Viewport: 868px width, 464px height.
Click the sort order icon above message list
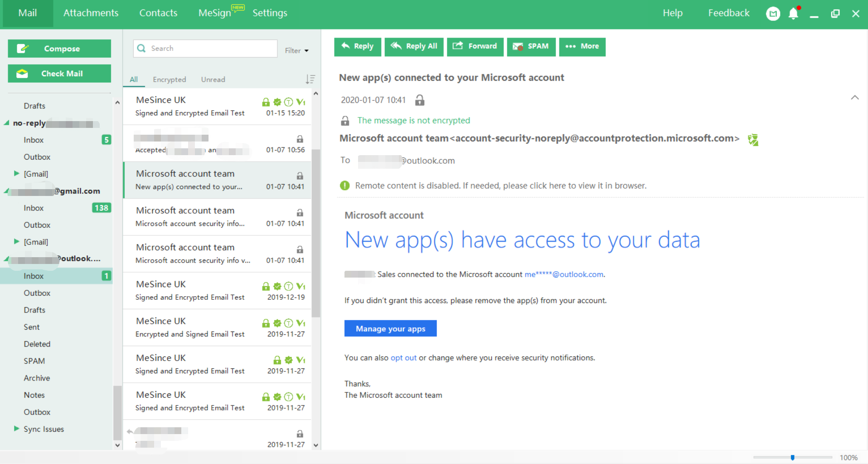click(x=310, y=79)
